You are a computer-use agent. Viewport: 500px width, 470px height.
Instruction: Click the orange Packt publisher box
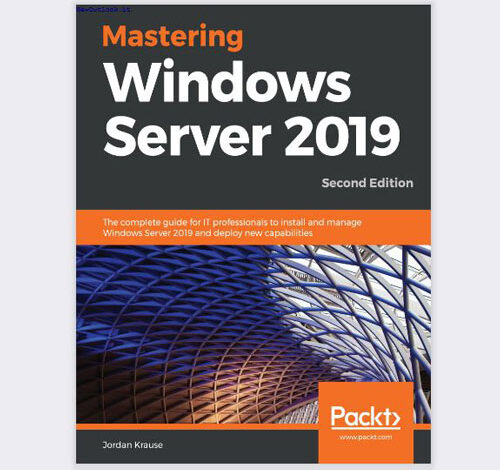coord(366,423)
